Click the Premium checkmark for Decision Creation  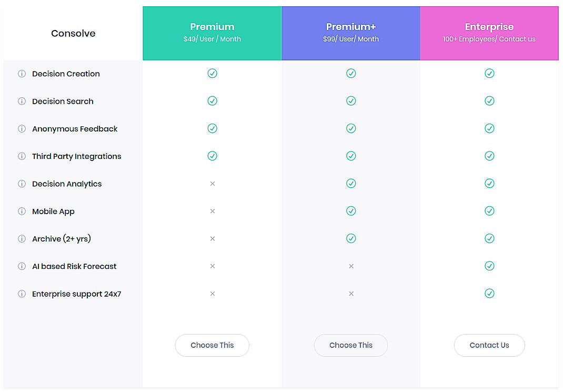pyautogui.click(x=212, y=73)
